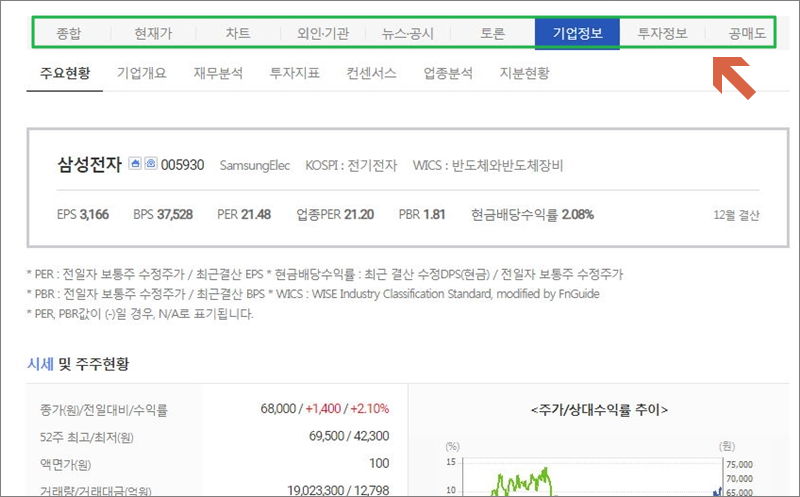Viewport: 800px width, 497px height.
Task: Select the 외인·기관 tab
Action: tap(323, 33)
